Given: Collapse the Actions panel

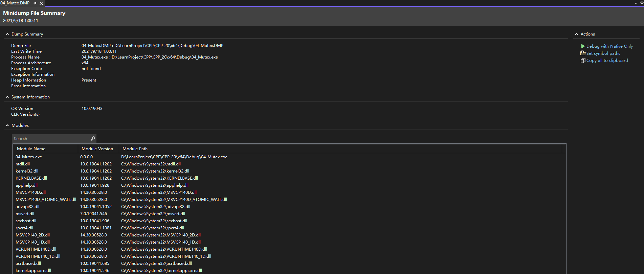Looking at the screenshot, I should 577,34.
